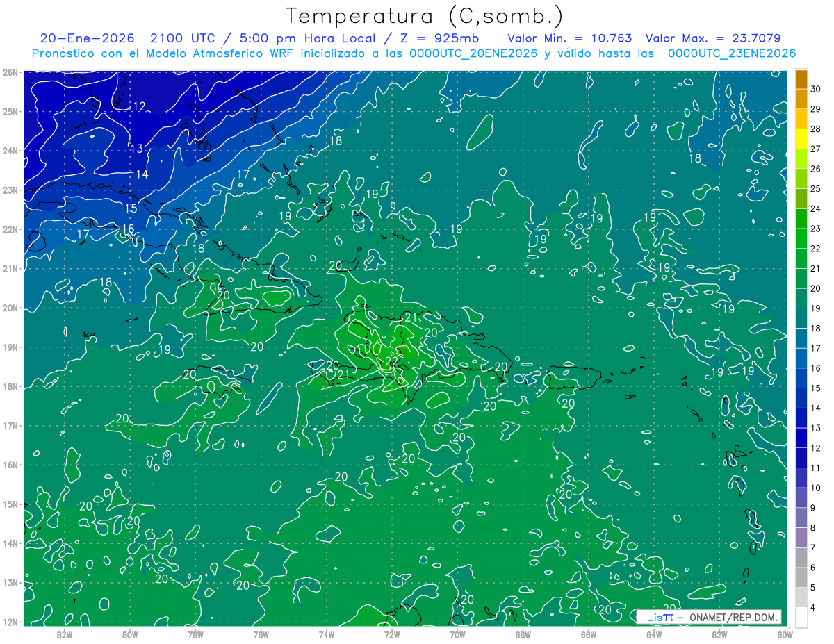Click the 26N latitude axis label
Image resolution: width=834 pixels, height=644 pixels.
tap(10, 72)
